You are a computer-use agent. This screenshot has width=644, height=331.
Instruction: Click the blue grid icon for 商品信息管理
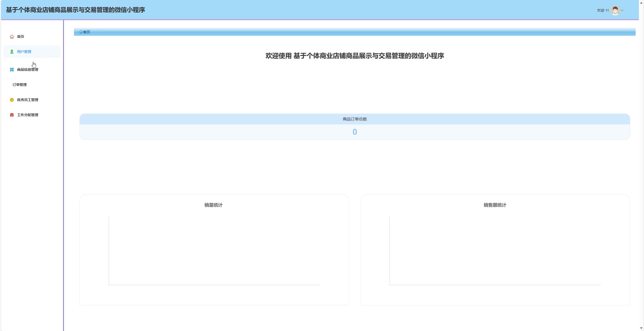coord(12,70)
